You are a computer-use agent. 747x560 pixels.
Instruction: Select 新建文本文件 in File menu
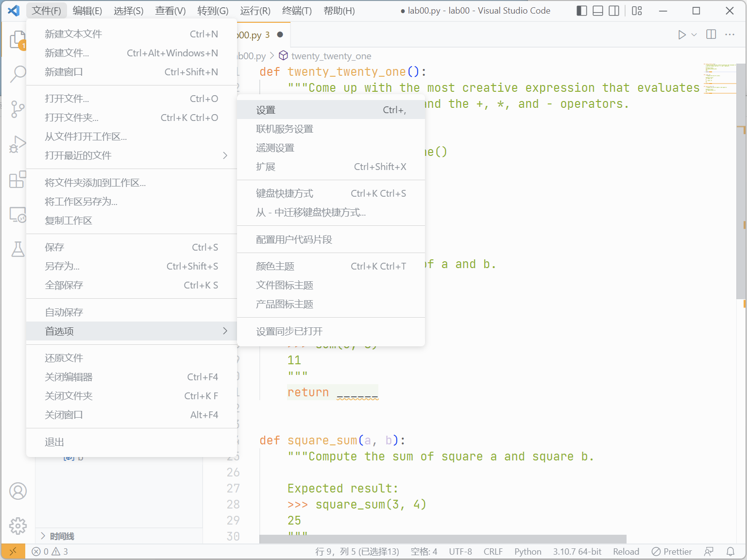(x=131, y=34)
